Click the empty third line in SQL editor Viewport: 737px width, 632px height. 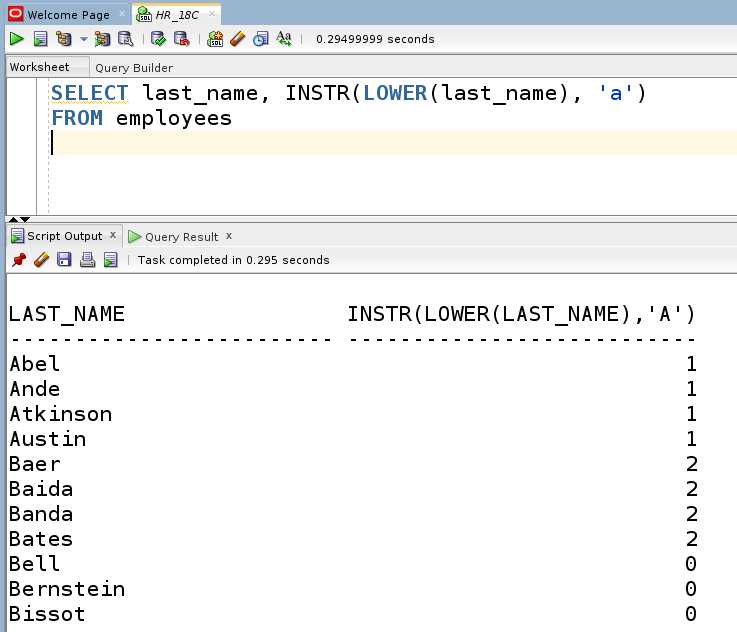pyautogui.click(x=300, y=143)
